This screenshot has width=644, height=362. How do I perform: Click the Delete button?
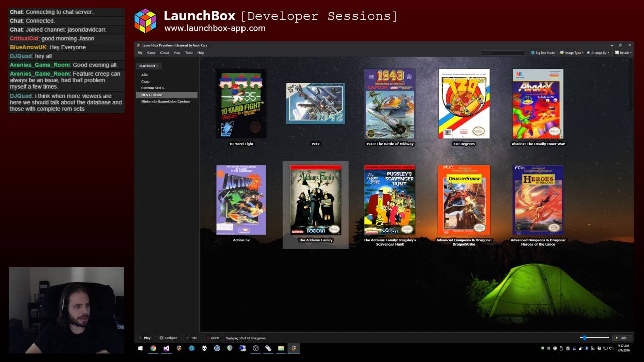click(x=213, y=338)
